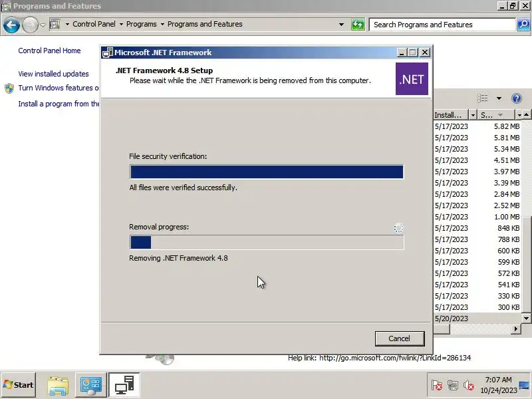This screenshot has height=399, width=532.
Task: Click the setup dialog title bar icon
Action: coord(108,53)
